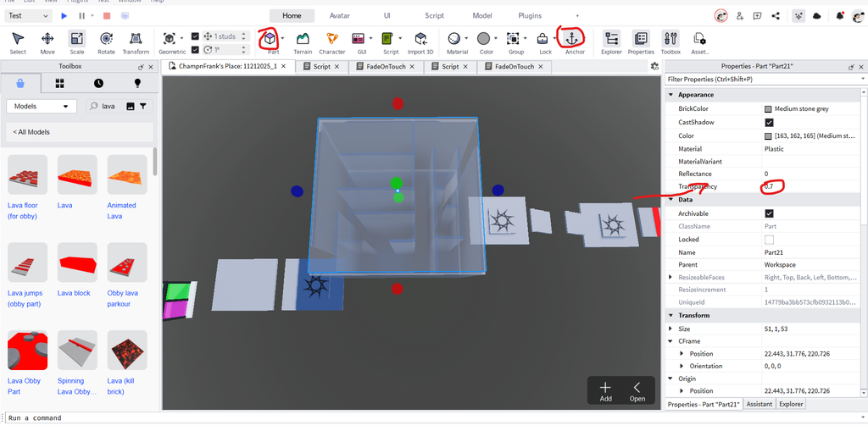The height and width of the screenshot is (442, 868).
Task: Open the Models category dropdown
Action: (41, 106)
